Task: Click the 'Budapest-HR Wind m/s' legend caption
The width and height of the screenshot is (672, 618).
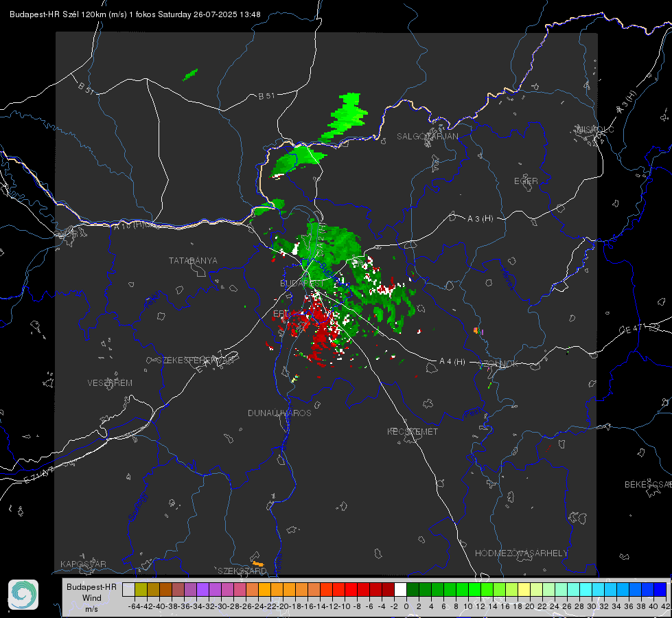Action: point(92,598)
